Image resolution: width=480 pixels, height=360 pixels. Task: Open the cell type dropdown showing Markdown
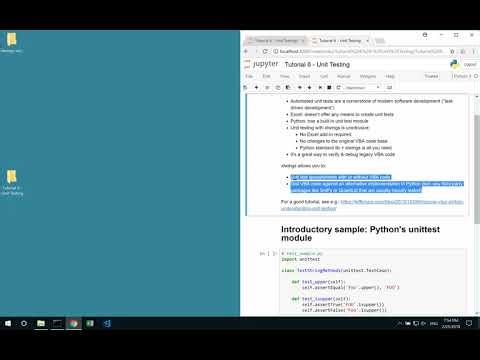click(362, 87)
